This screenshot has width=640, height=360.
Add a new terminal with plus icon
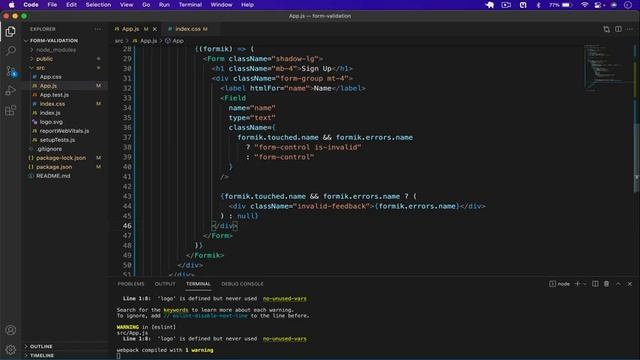point(577,284)
